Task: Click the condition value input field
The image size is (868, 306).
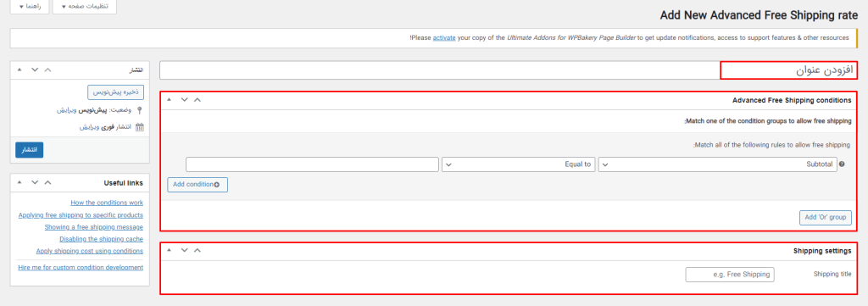Action: click(312, 164)
